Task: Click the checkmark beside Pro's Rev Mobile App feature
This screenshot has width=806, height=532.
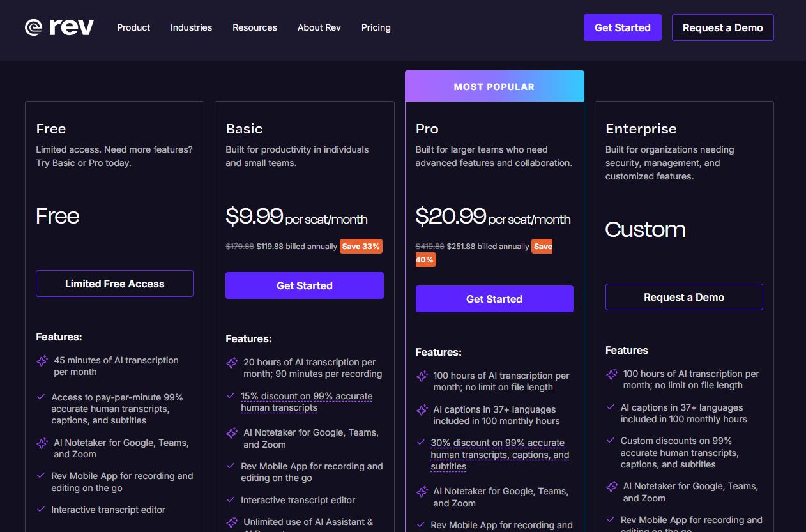Action: coord(421,525)
